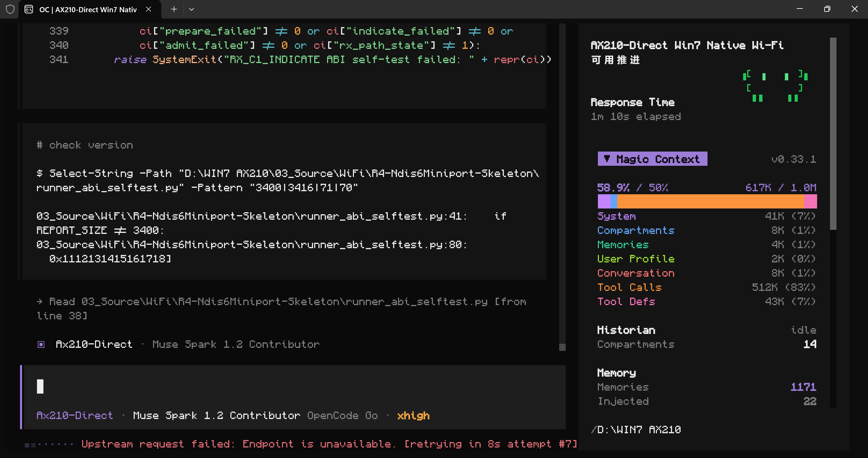The image size is (868, 458).
Task: Maximize or restore the terminal window
Action: (x=827, y=9)
